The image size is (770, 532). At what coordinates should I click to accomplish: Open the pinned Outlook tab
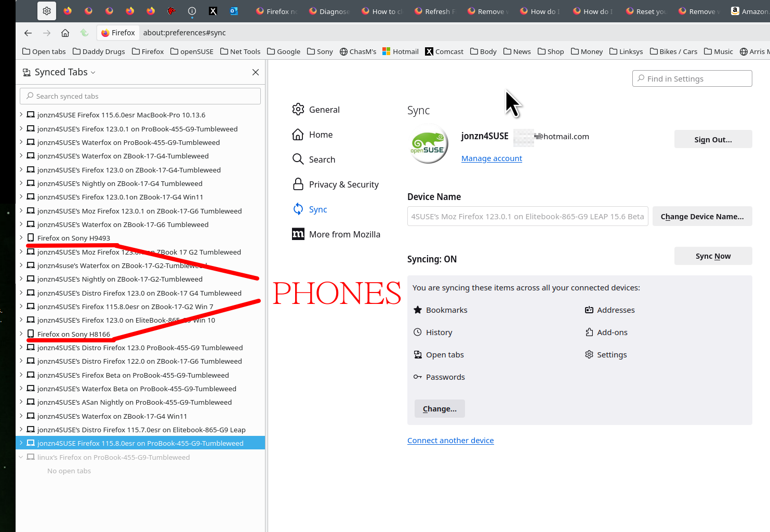pos(234,11)
